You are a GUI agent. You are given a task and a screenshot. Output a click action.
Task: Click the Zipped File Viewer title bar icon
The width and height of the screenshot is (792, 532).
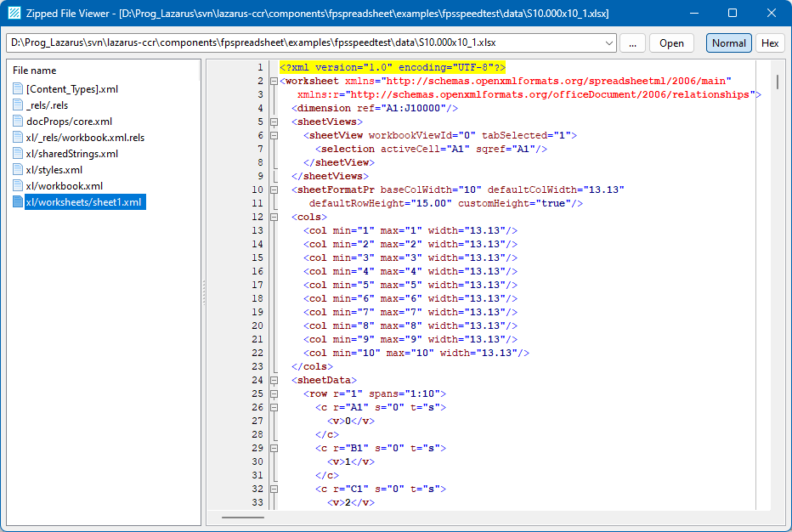click(x=15, y=13)
